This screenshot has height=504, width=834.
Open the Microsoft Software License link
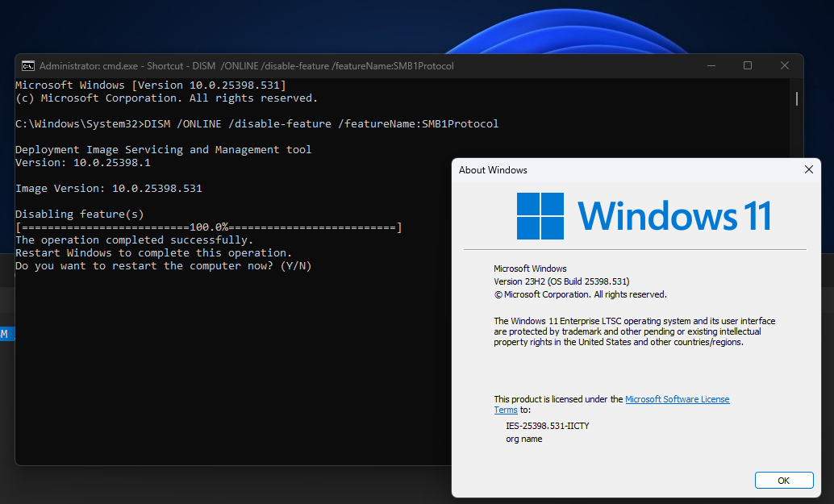pyautogui.click(x=677, y=399)
